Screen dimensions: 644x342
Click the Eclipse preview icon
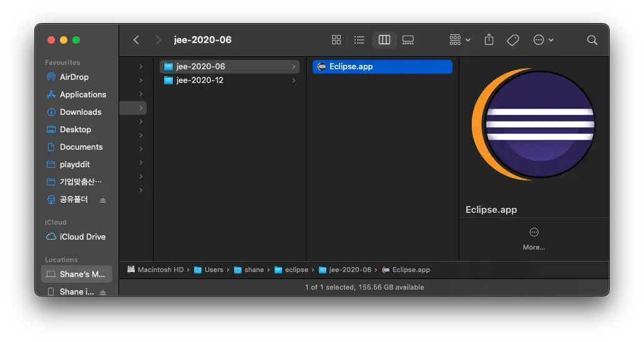click(534, 124)
